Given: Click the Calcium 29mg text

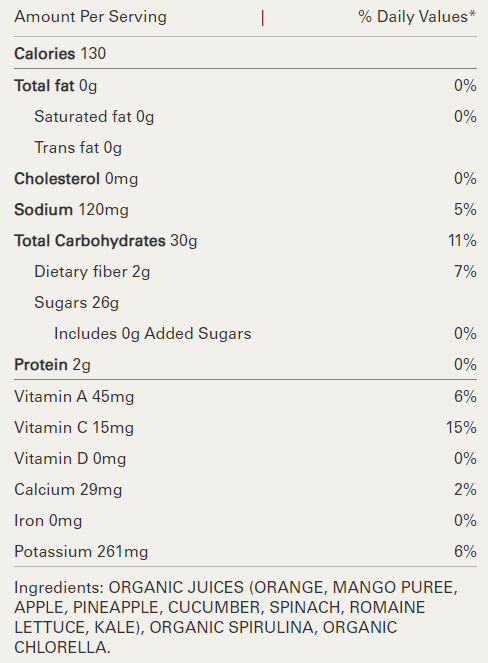Looking at the screenshot, I should [68, 490].
